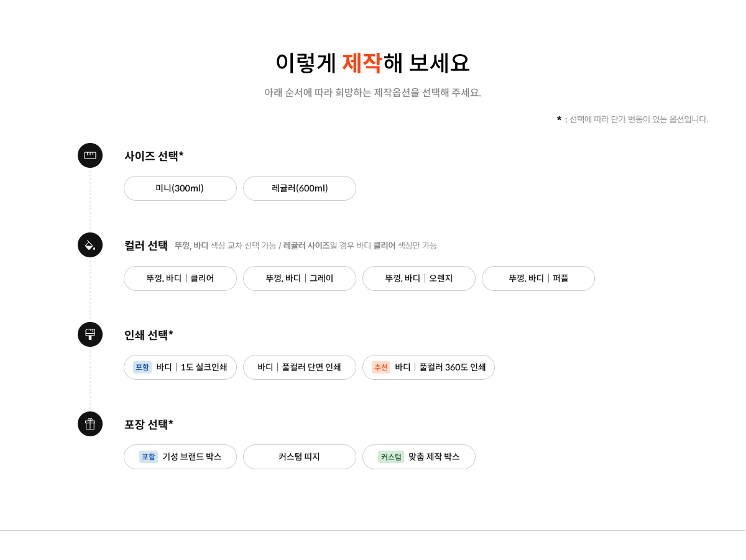Choose the 뚜껑, 바디 오렌지 color option
The width and height of the screenshot is (746, 560).
pos(419,278)
